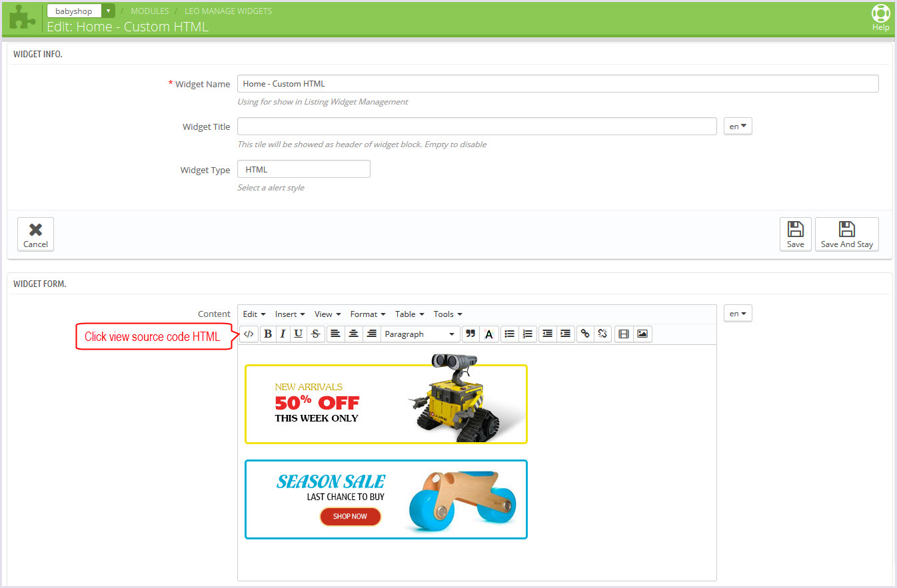Open the editor Insert menu
Image resolution: width=897 pixels, height=588 pixels.
point(290,314)
